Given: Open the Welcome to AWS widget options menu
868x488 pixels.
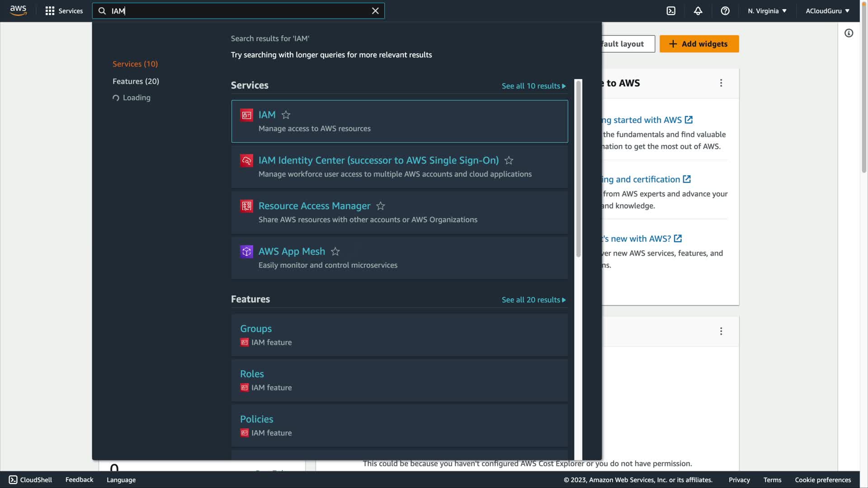Looking at the screenshot, I should click(721, 83).
